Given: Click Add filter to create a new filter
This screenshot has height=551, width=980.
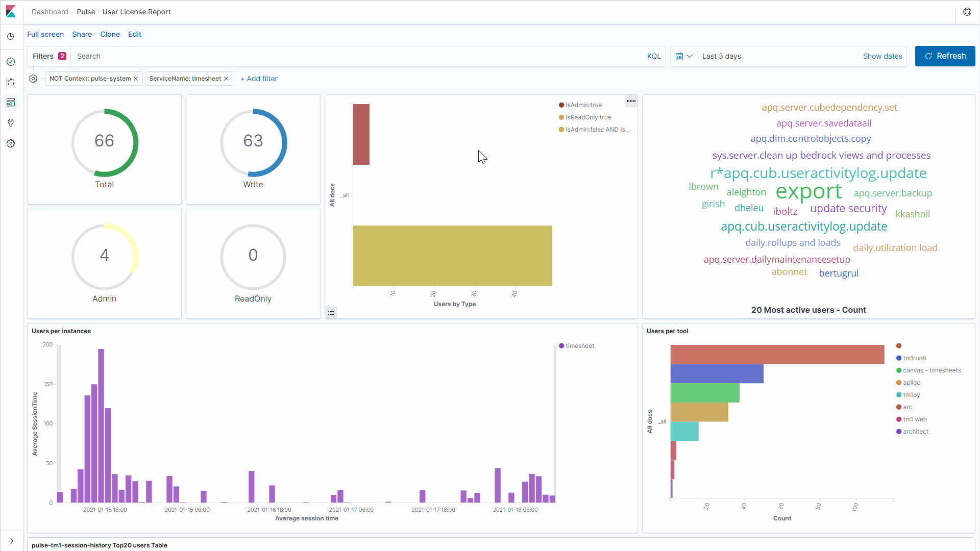Looking at the screenshot, I should [x=259, y=79].
